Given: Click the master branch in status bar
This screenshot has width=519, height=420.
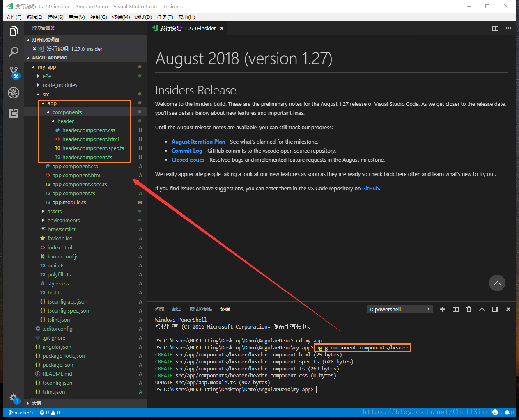Looking at the screenshot, I should [22, 413].
